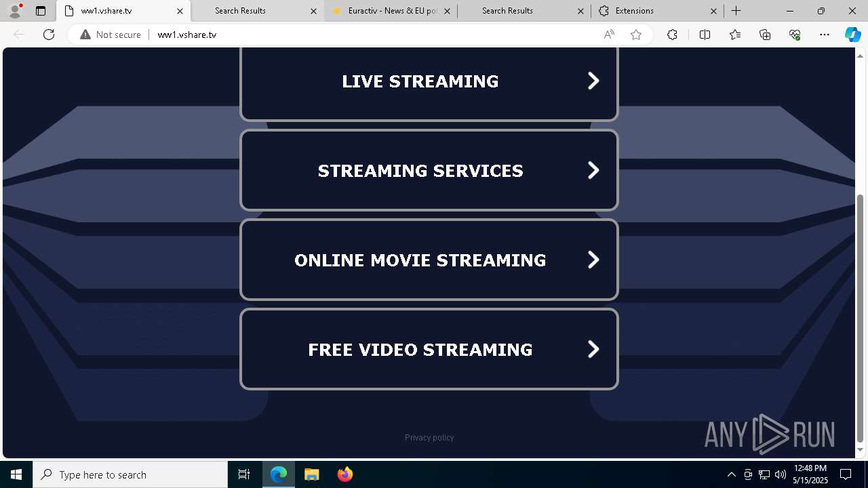This screenshot has height=488, width=868.
Task: Click the page vertical scrollbar thumb
Action: (861, 317)
